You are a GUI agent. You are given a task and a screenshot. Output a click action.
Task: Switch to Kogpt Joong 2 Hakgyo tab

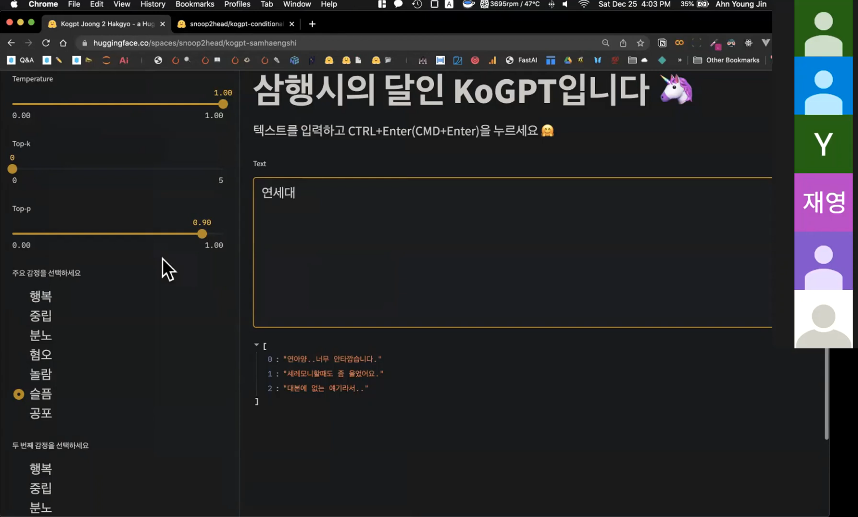pos(104,24)
